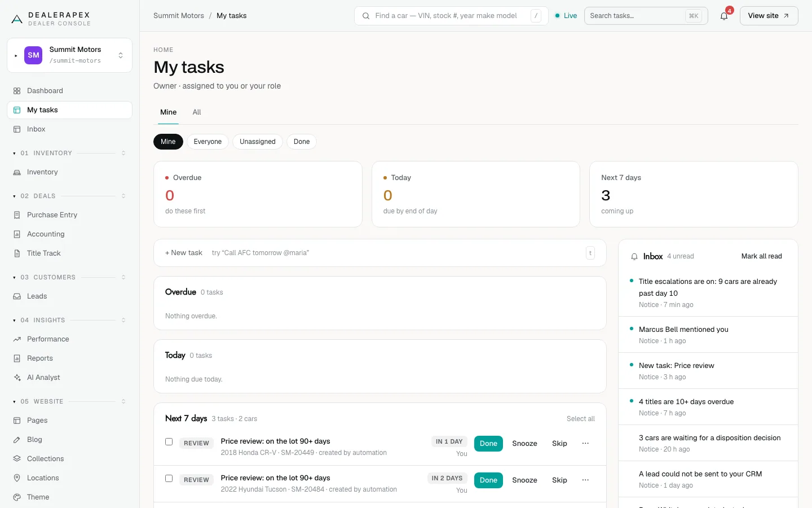Click the Performance trend icon
The image size is (812, 508).
[17, 339]
